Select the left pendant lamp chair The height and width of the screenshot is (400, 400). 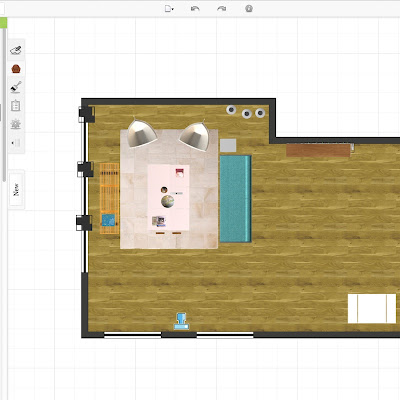pos(142,133)
